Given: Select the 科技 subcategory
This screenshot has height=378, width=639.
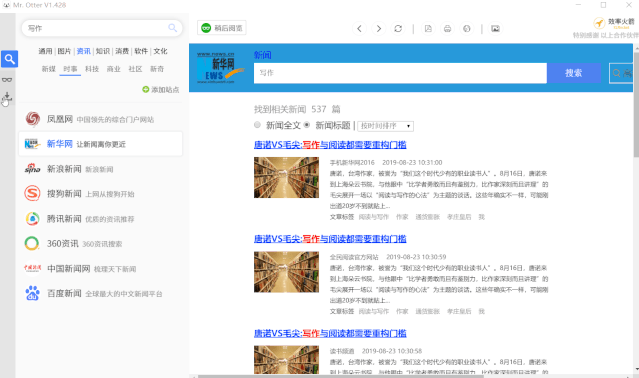Looking at the screenshot, I should coord(92,69).
